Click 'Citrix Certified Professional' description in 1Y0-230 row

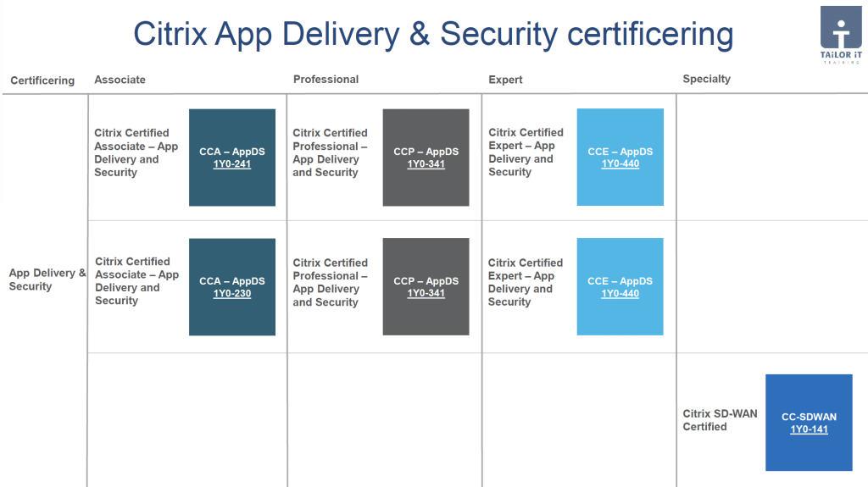(x=331, y=282)
